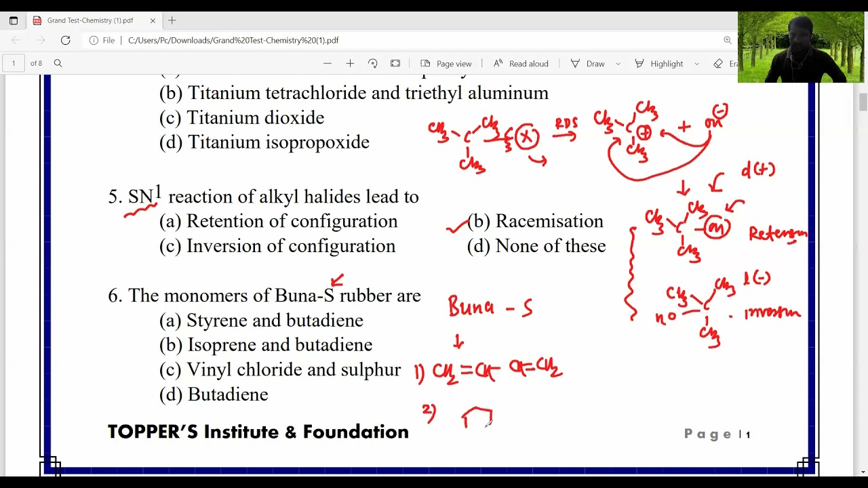Image resolution: width=868 pixels, height=488 pixels.
Task: Open Page view options
Action: [x=446, y=63]
